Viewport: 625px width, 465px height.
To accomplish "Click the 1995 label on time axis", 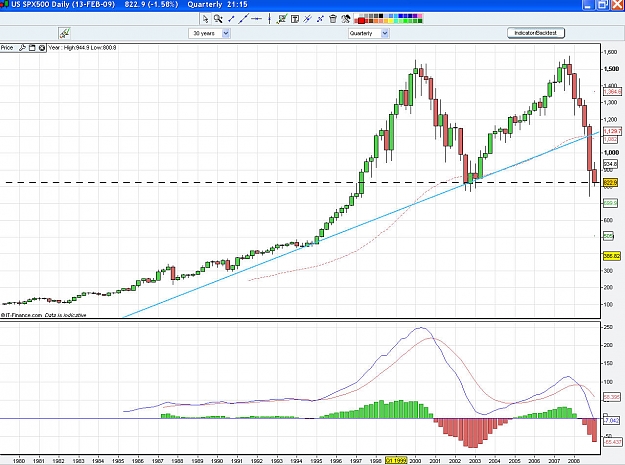I will [316, 461].
